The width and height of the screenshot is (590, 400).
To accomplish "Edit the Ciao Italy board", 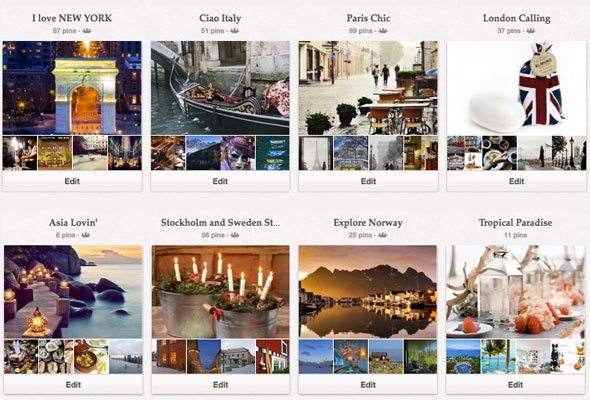I will [x=220, y=181].
